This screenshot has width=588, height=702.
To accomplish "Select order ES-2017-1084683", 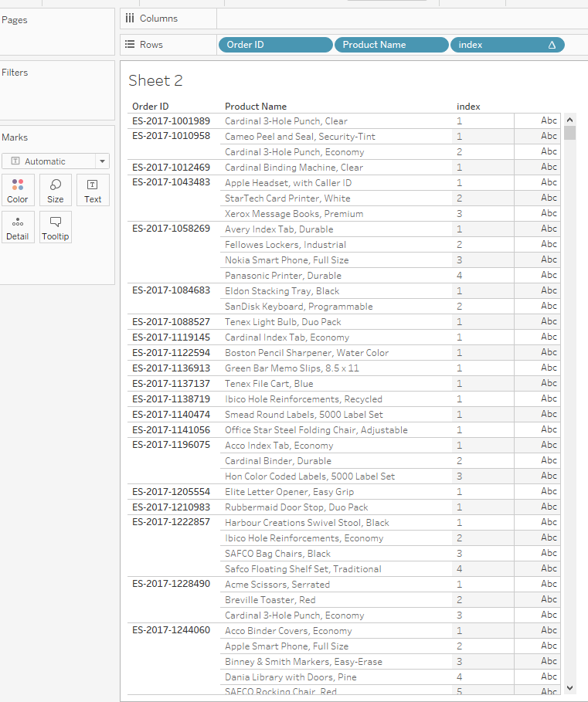I will click(x=171, y=290).
